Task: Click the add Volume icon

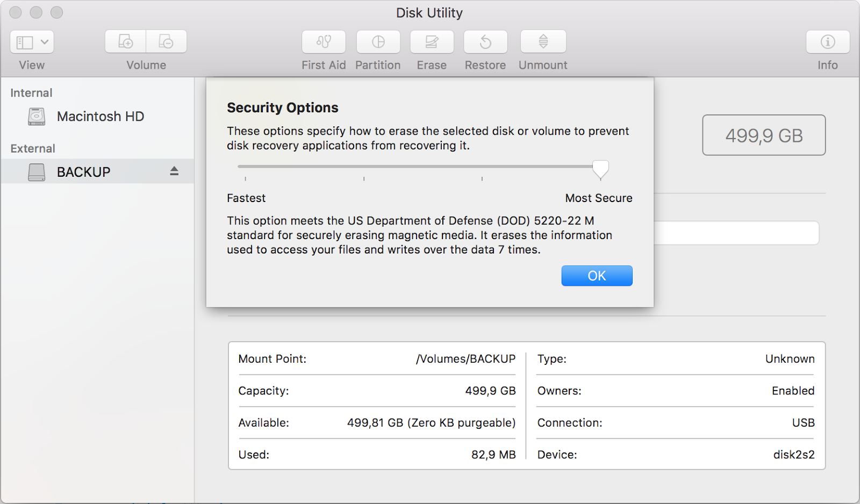Action: click(125, 41)
